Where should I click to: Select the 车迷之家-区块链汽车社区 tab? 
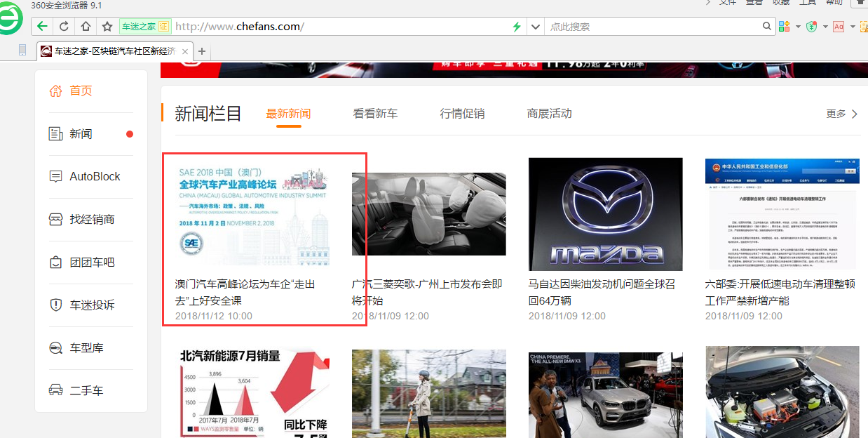click(x=115, y=51)
